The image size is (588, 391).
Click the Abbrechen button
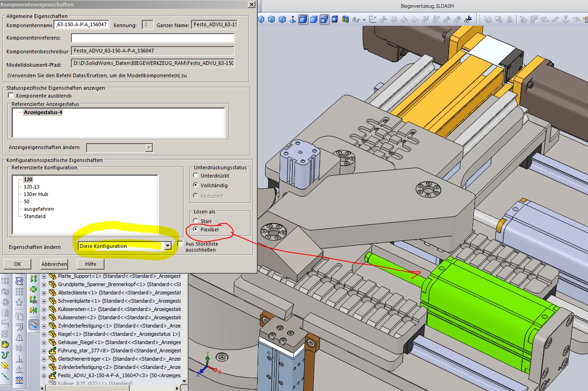click(54, 264)
